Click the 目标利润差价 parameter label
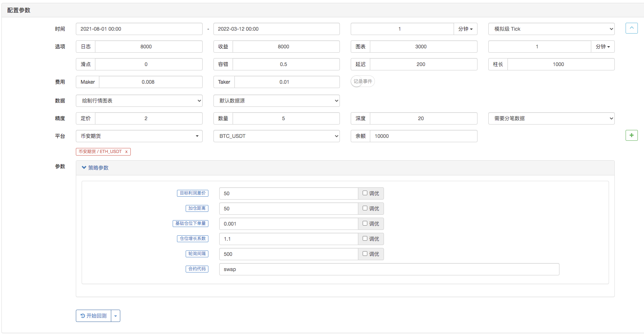Viewport: 644px width, 336px height. (x=193, y=193)
